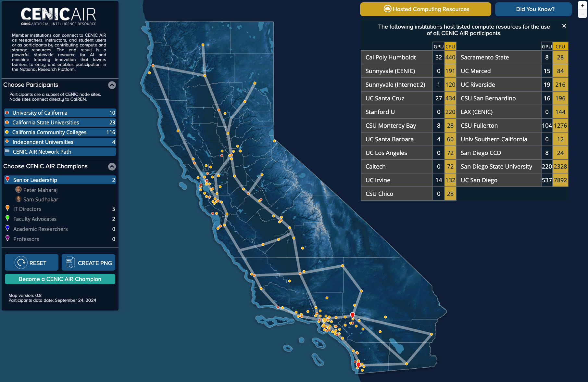Select the UC Los Angeles row

(x=408, y=153)
